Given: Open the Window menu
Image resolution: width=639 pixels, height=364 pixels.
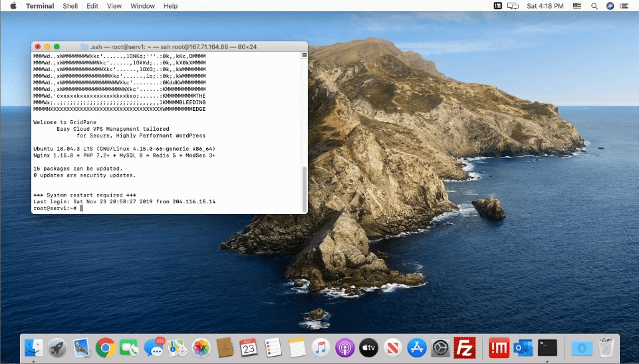Looking at the screenshot, I should coord(143,6).
